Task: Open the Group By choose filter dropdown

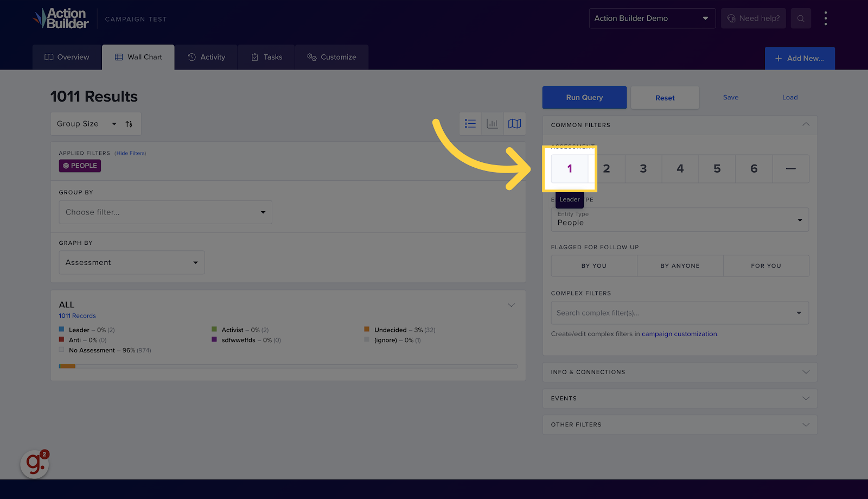Action: [165, 212]
